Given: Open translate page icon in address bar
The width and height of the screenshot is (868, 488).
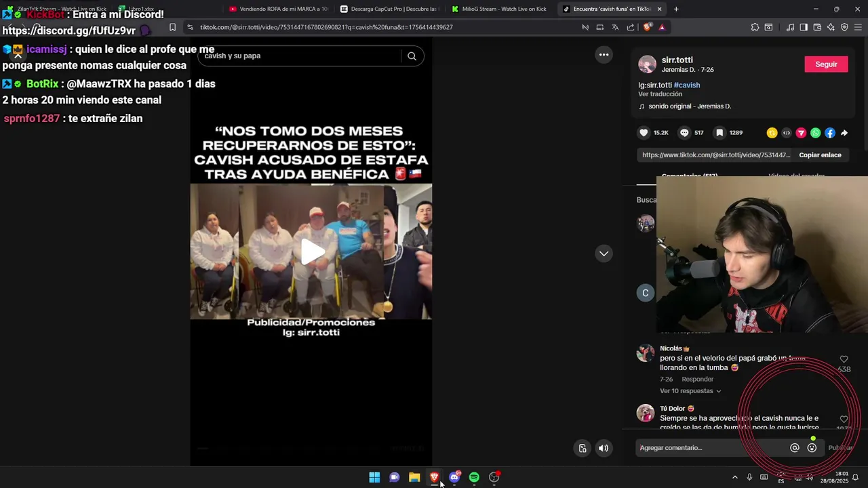Looking at the screenshot, I should (615, 27).
